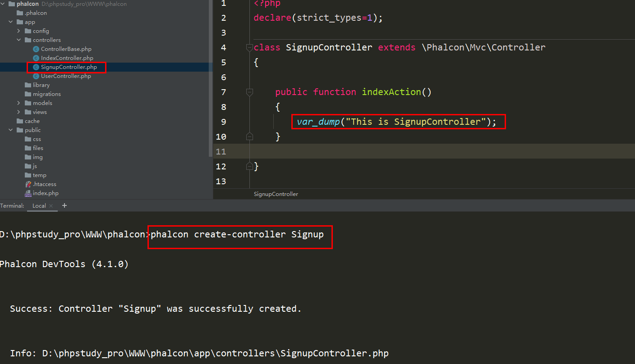The width and height of the screenshot is (635, 364).
Task: Select UserController.php in the tree
Action: pos(66,76)
